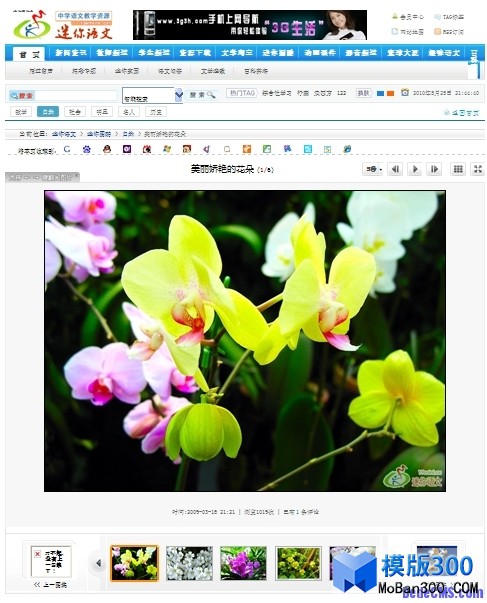Share with the purple Yahoo icon

tap(127, 149)
